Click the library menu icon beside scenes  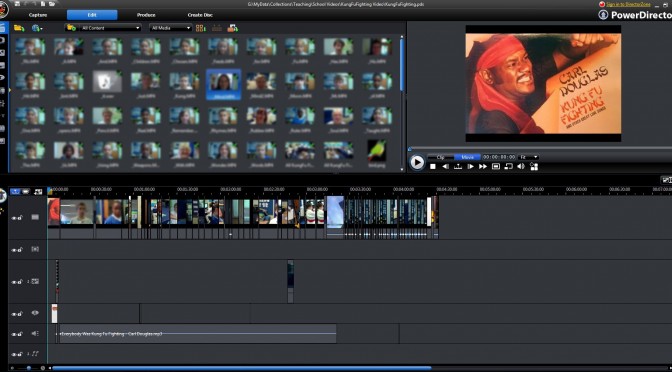(233, 28)
